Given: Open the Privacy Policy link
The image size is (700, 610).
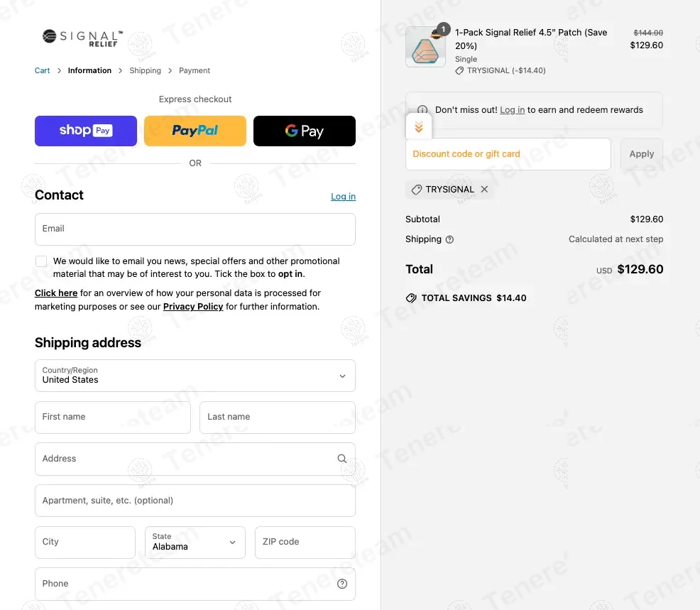Looking at the screenshot, I should [x=193, y=307].
